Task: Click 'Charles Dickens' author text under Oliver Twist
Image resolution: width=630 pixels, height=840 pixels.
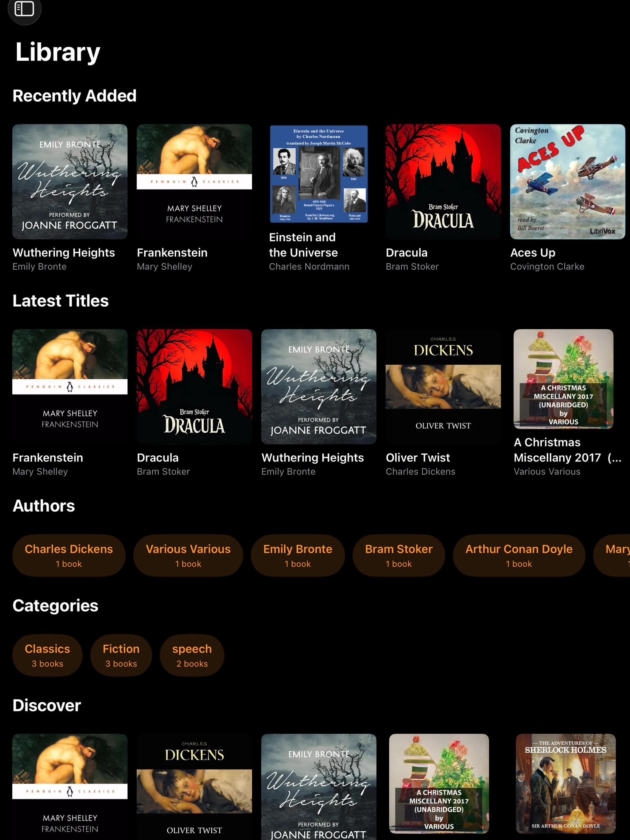Action: (421, 472)
